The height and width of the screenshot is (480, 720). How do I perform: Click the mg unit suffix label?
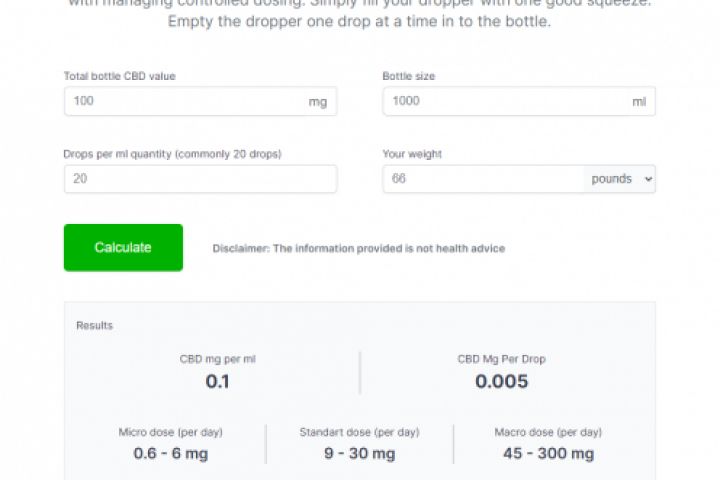[x=318, y=101]
